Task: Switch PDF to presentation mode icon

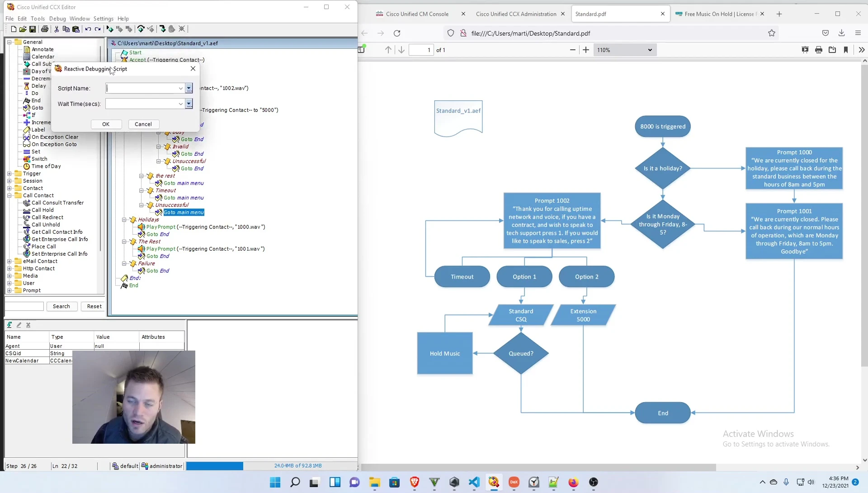Action: pos(805,50)
